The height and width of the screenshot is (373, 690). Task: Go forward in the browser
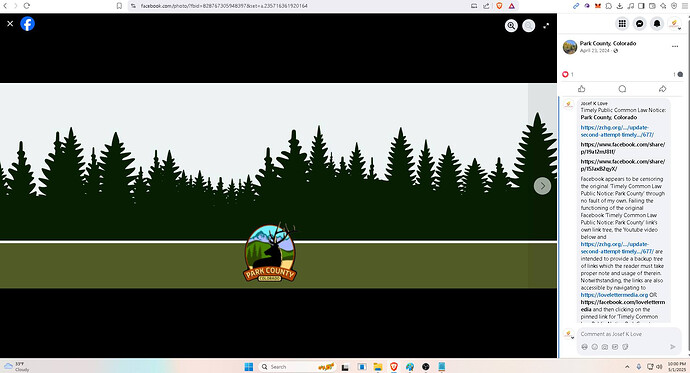(x=15, y=6)
